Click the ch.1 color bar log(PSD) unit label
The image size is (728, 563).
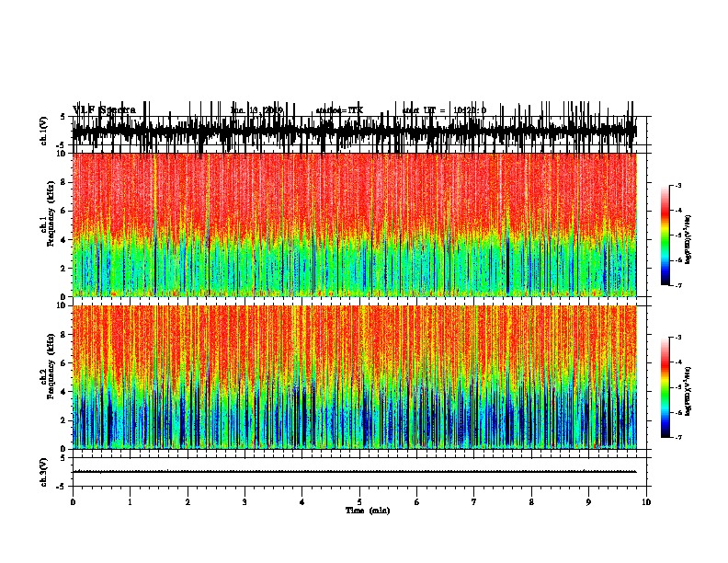688,239
